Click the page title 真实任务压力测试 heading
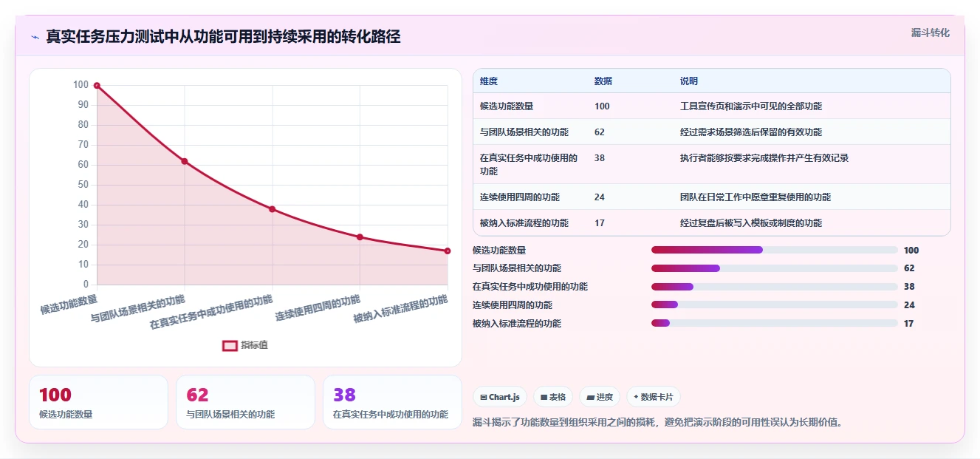The width and height of the screenshot is (980, 459). (223, 36)
